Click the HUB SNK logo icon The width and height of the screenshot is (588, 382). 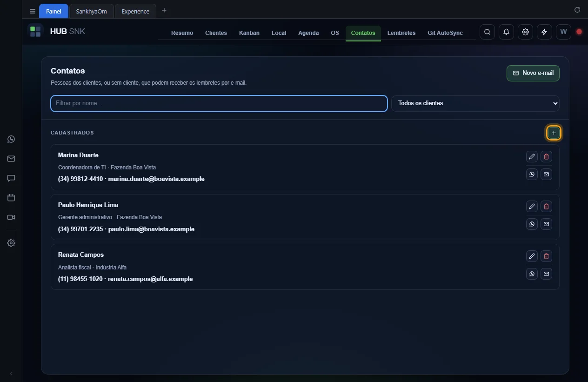tap(35, 32)
